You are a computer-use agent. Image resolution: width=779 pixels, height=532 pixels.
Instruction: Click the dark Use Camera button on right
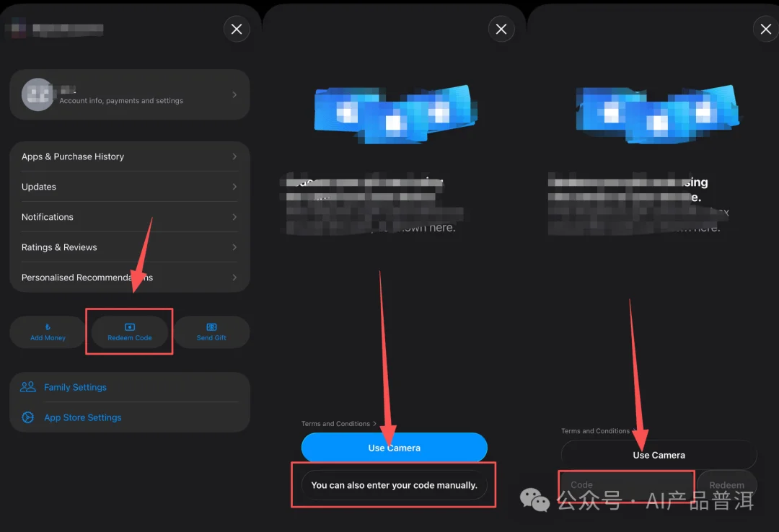tap(659, 455)
